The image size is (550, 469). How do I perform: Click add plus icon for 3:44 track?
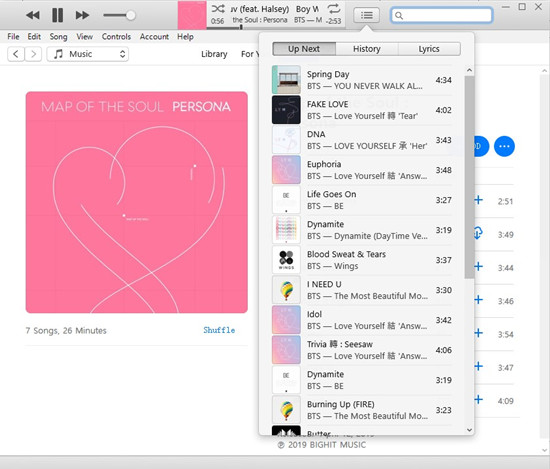pyautogui.click(x=478, y=267)
